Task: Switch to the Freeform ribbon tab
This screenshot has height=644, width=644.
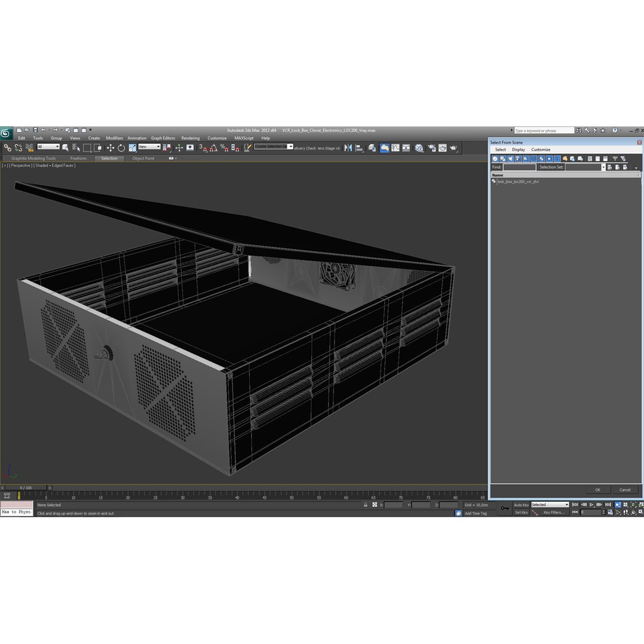Action: click(78, 158)
